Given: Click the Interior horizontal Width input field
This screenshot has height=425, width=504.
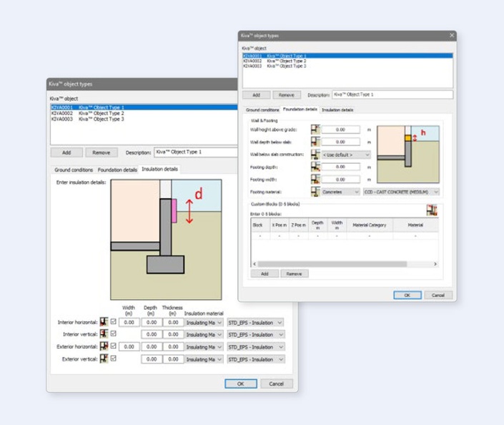Looking at the screenshot, I should [x=129, y=322].
